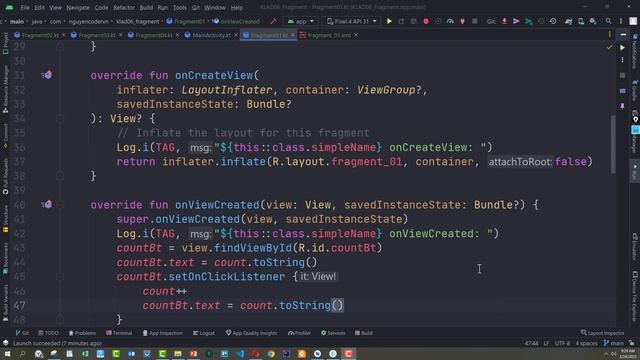Open the Git tool window button
The height and width of the screenshot is (360, 640).
coord(22,333)
